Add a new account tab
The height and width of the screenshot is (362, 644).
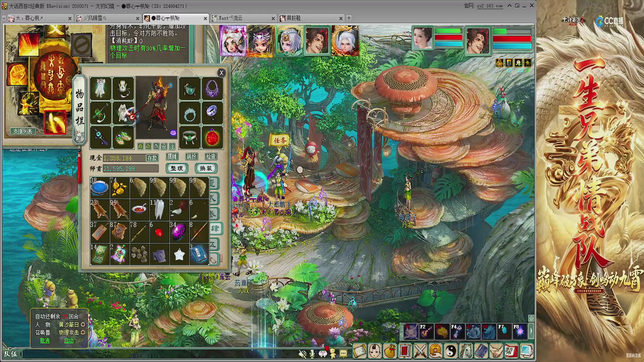(x=349, y=18)
